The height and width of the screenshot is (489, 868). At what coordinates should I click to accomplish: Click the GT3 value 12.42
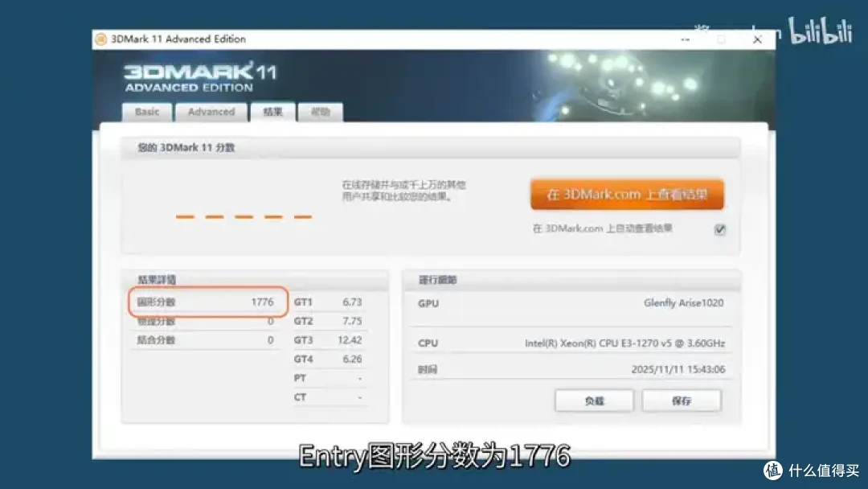point(350,340)
